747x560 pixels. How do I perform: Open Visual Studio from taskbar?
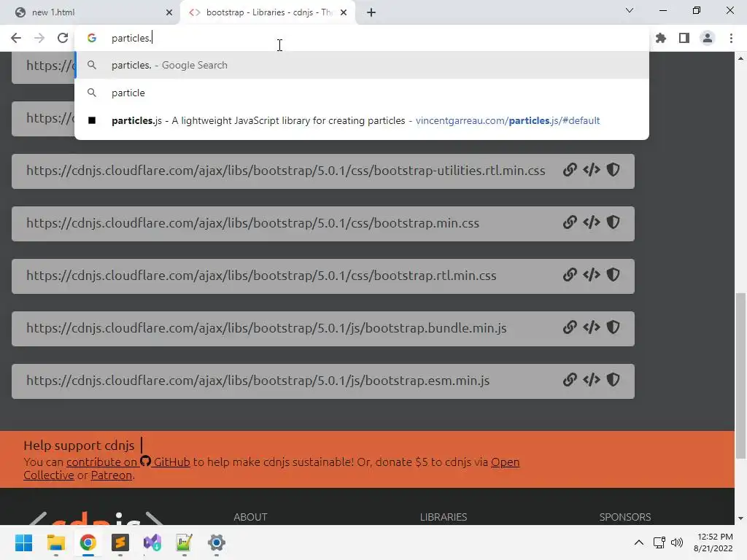pos(152,542)
